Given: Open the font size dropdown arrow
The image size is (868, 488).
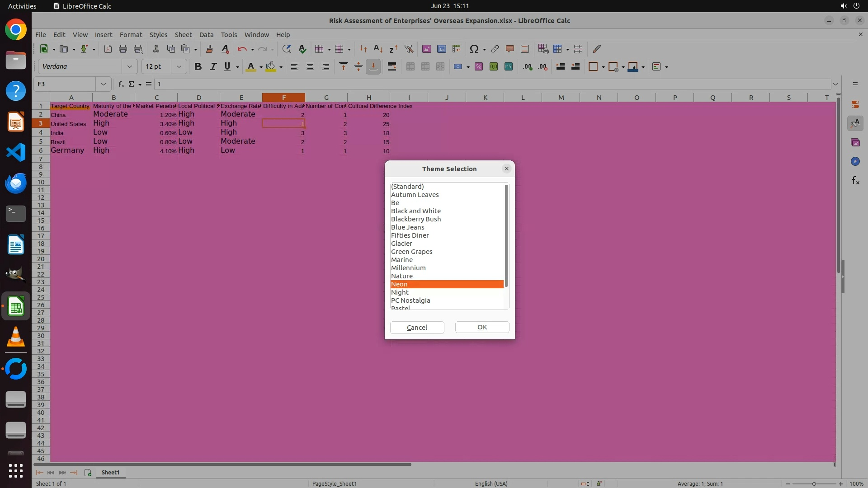Looking at the screenshot, I should coord(179,67).
